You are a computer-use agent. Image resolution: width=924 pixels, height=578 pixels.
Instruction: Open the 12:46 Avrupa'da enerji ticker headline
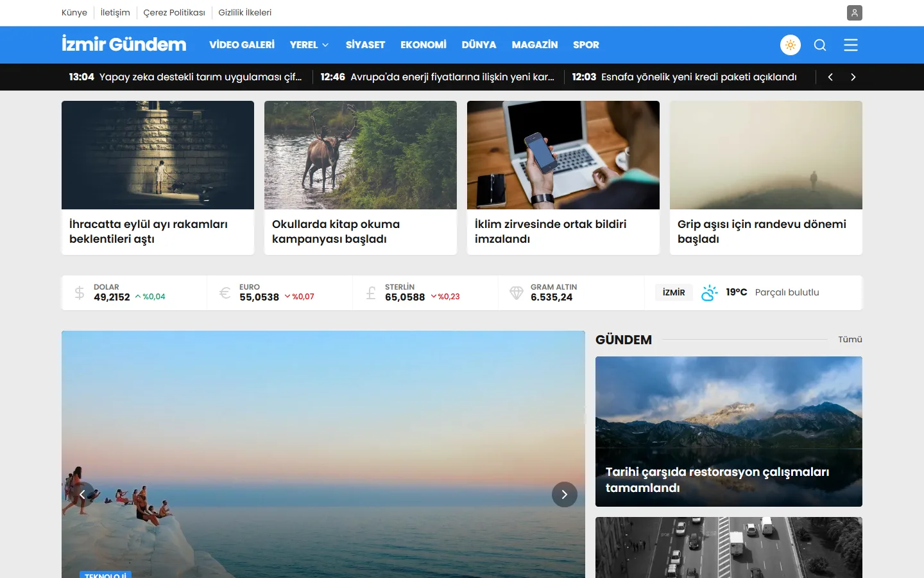tap(438, 77)
